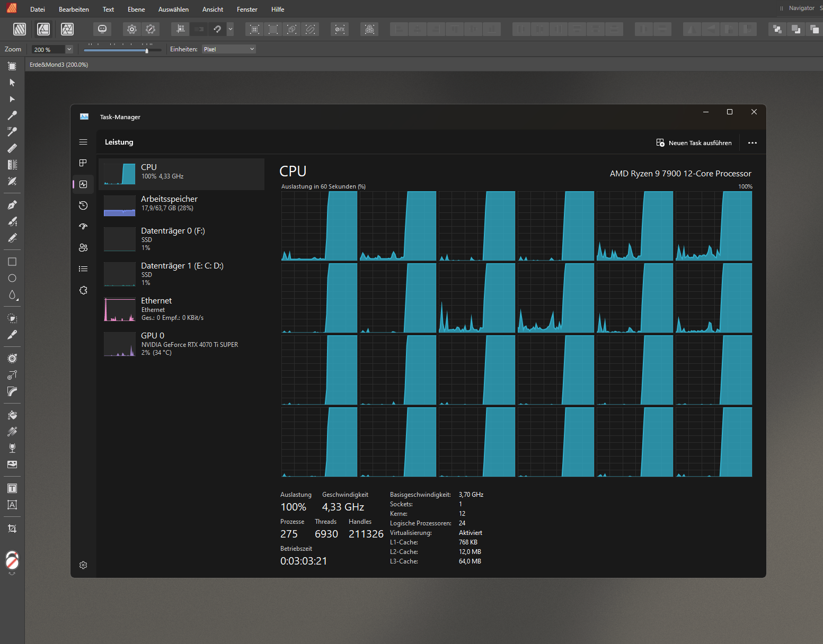Select the teardrop shape tool

point(12,295)
